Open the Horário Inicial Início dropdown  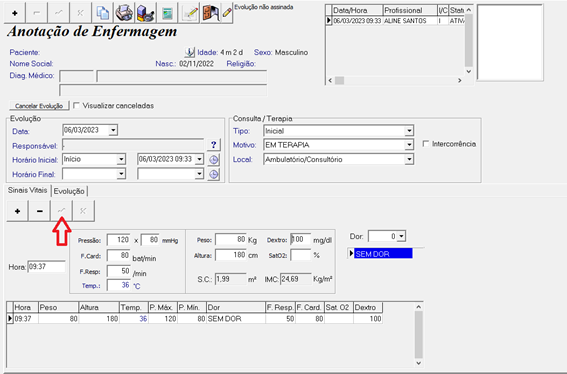click(121, 160)
